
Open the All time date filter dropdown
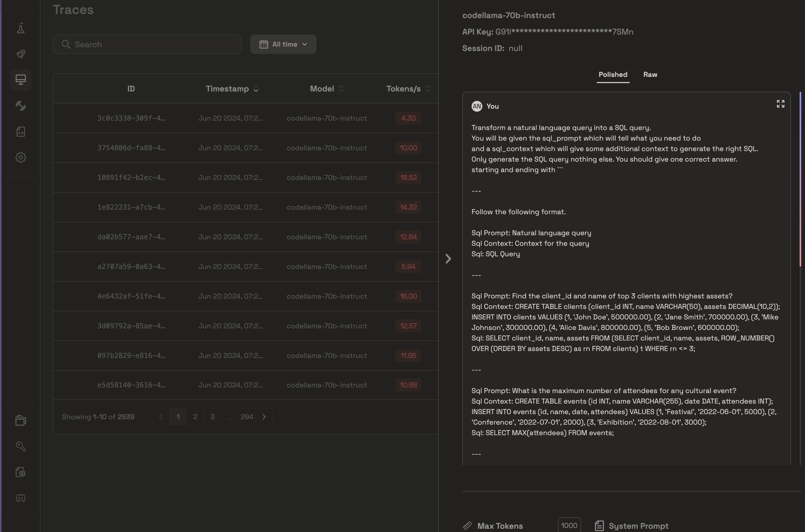283,45
